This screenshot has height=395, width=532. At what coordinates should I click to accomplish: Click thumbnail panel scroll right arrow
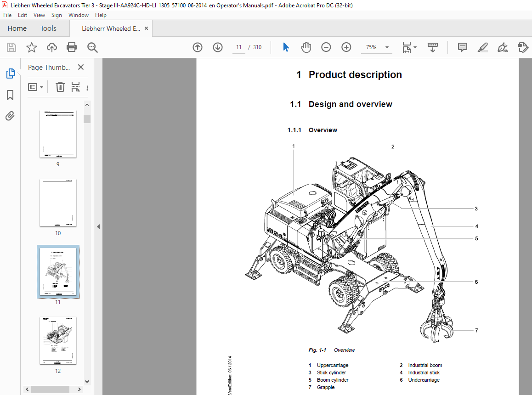coord(79,389)
